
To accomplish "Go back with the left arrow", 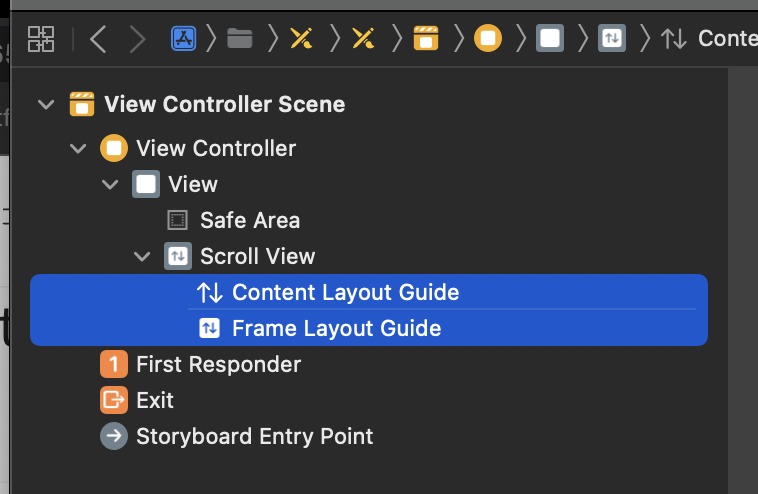I will tap(98, 39).
